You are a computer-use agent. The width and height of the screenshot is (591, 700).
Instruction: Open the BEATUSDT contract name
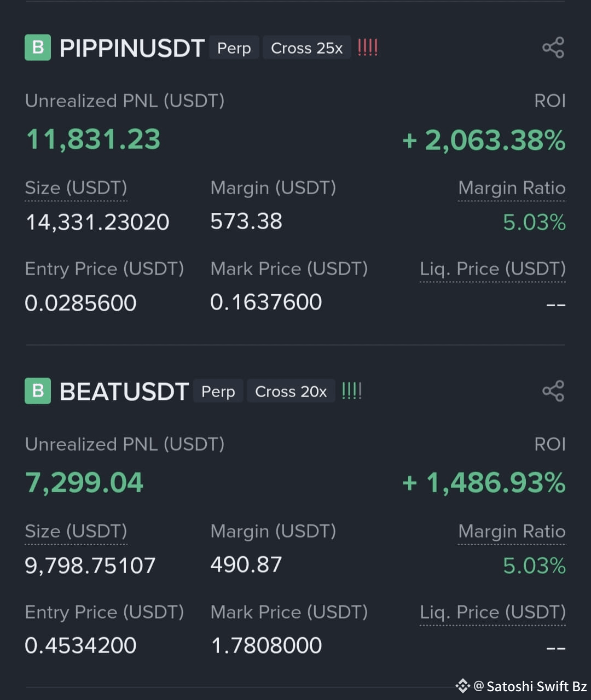pyautogui.click(x=124, y=392)
